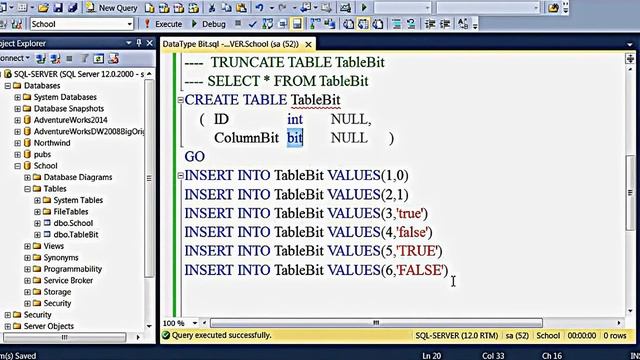Select the Service Broker folder
The width and height of the screenshot is (640, 360).
[68, 280]
